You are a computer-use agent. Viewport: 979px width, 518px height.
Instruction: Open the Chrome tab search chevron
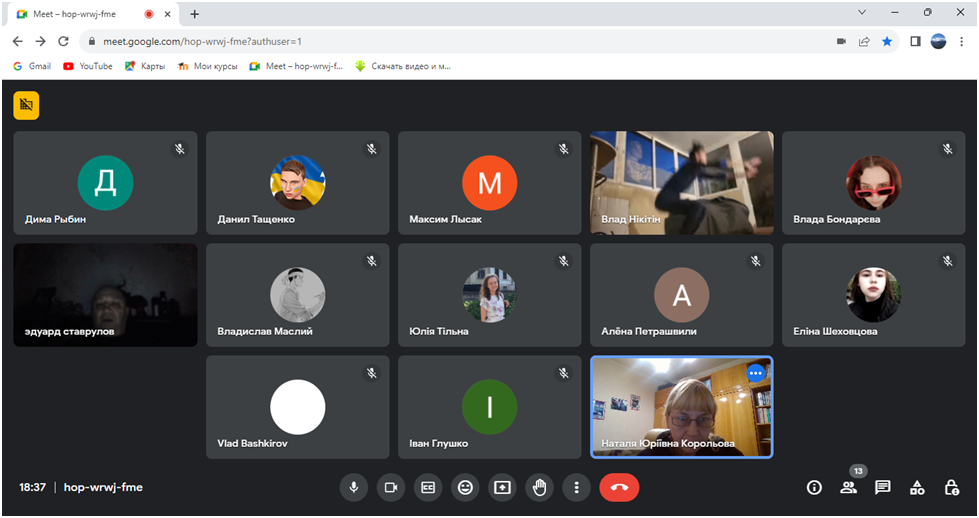863,13
